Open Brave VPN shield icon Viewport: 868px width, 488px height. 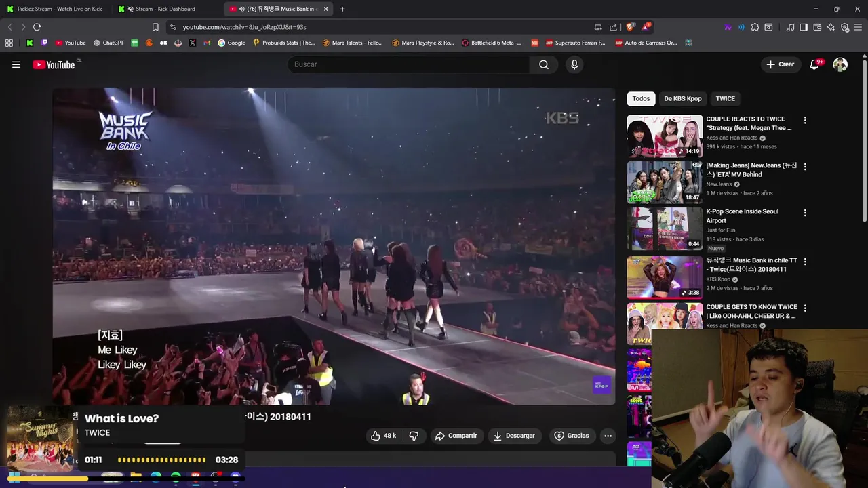tap(844, 27)
